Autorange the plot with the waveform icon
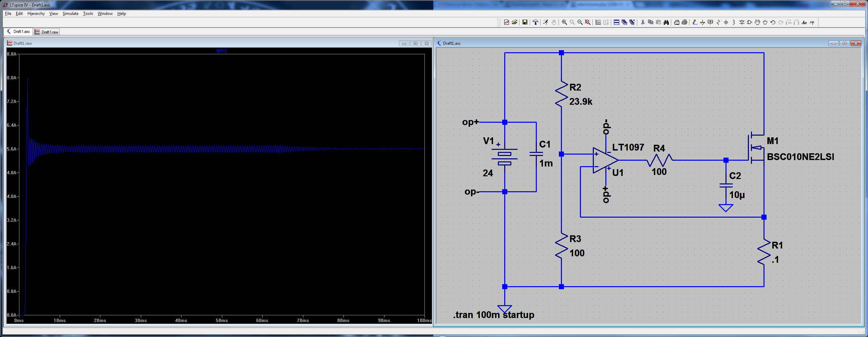This screenshot has height=337, width=868. coord(598,22)
